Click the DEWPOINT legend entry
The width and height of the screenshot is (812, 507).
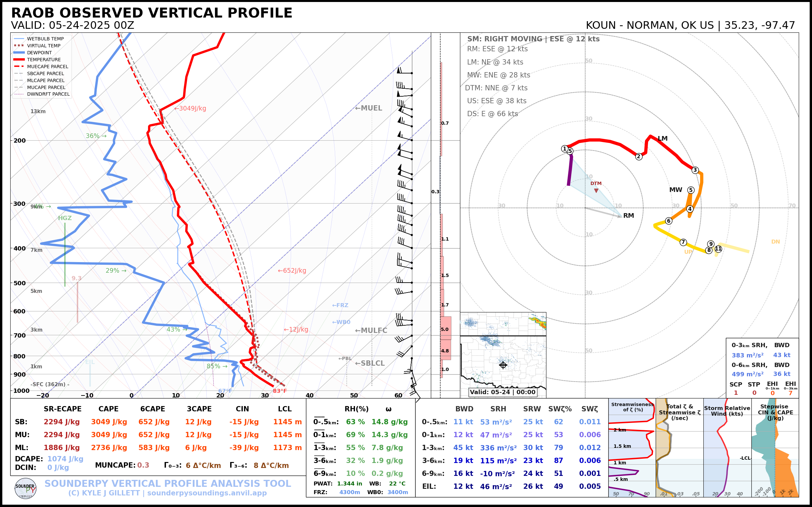(x=39, y=53)
